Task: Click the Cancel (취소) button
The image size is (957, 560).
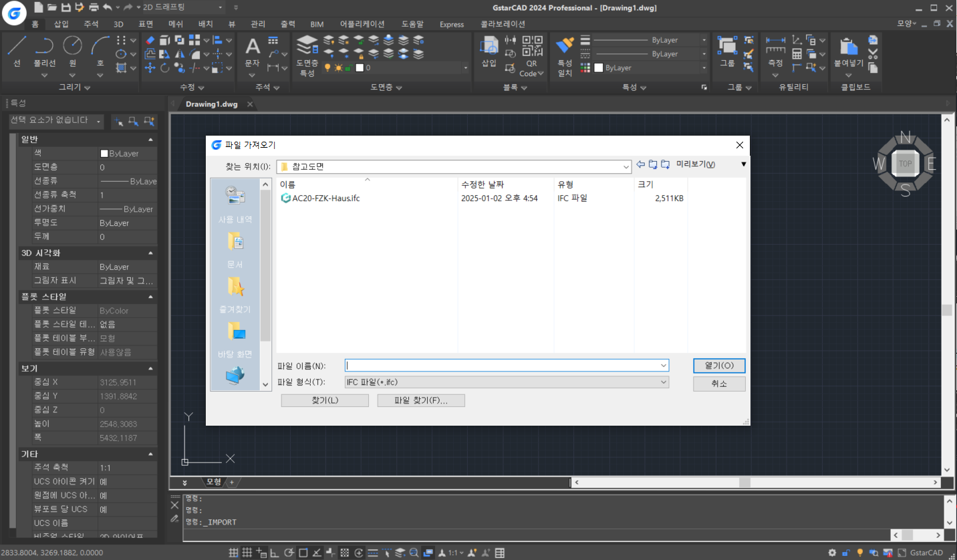Action: tap(719, 384)
